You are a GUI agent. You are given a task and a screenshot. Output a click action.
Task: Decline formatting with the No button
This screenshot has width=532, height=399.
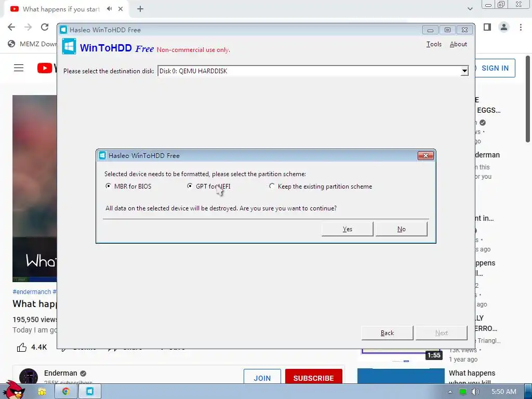pos(402,229)
